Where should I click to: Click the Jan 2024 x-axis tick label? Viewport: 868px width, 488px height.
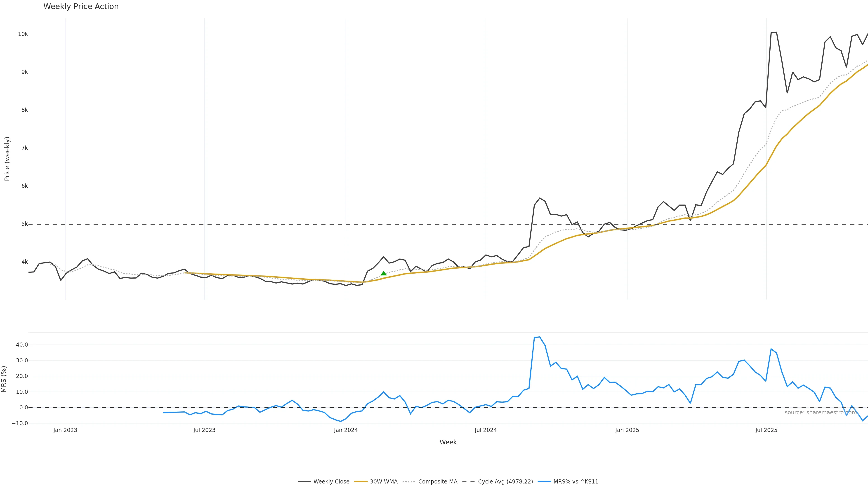(346, 430)
